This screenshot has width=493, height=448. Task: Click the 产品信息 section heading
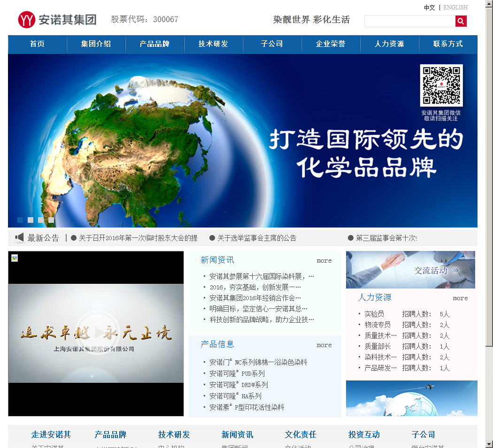(x=217, y=345)
